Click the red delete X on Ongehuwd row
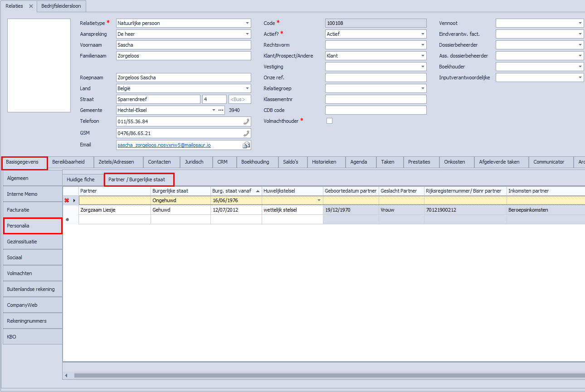This screenshot has height=392, width=585. [67, 200]
